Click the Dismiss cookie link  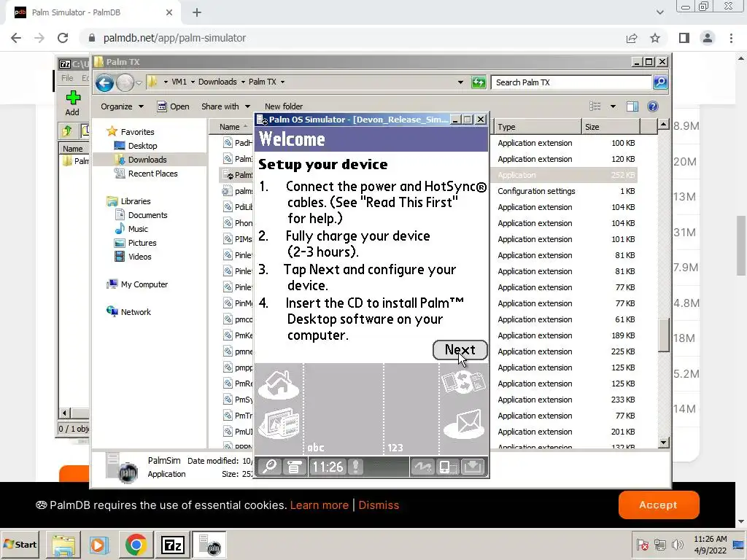click(379, 505)
